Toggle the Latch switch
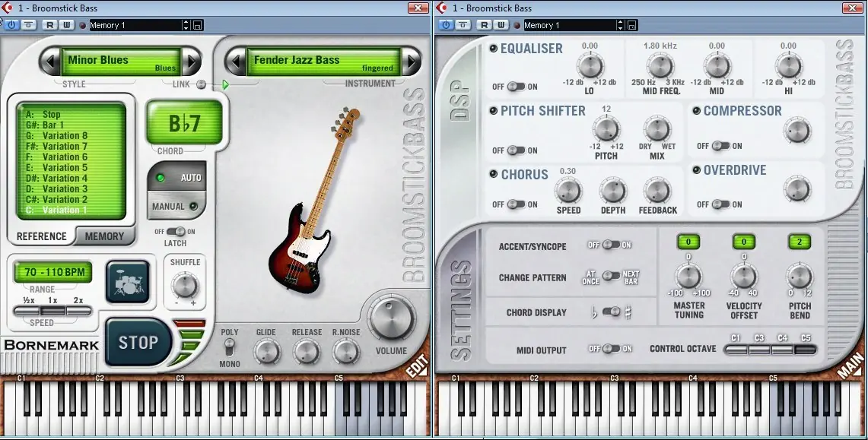The height and width of the screenshot is (440, 868). pos(176,232)
